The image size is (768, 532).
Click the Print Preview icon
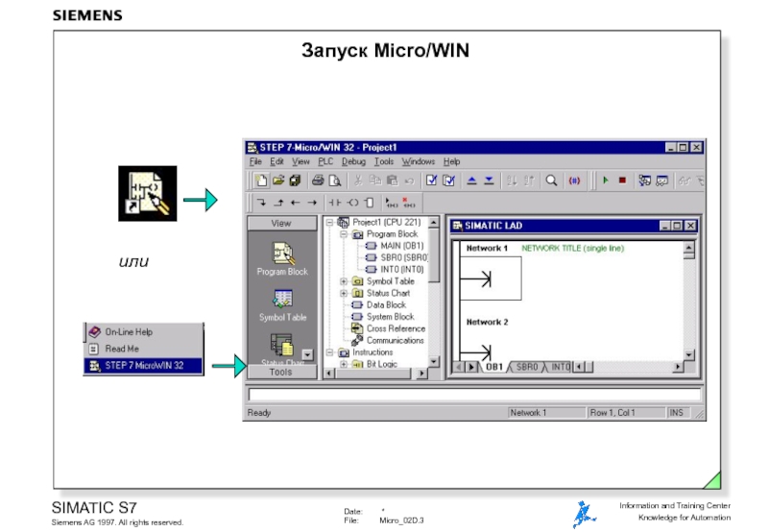click(335, 181)
